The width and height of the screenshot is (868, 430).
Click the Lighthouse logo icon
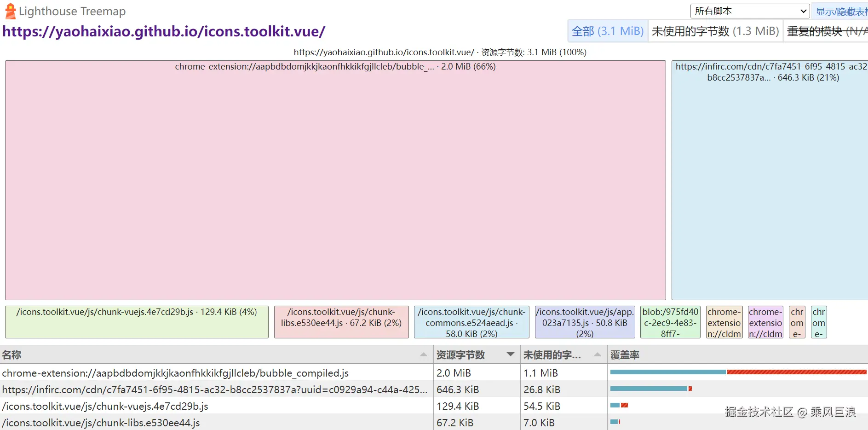click(10, 11)
